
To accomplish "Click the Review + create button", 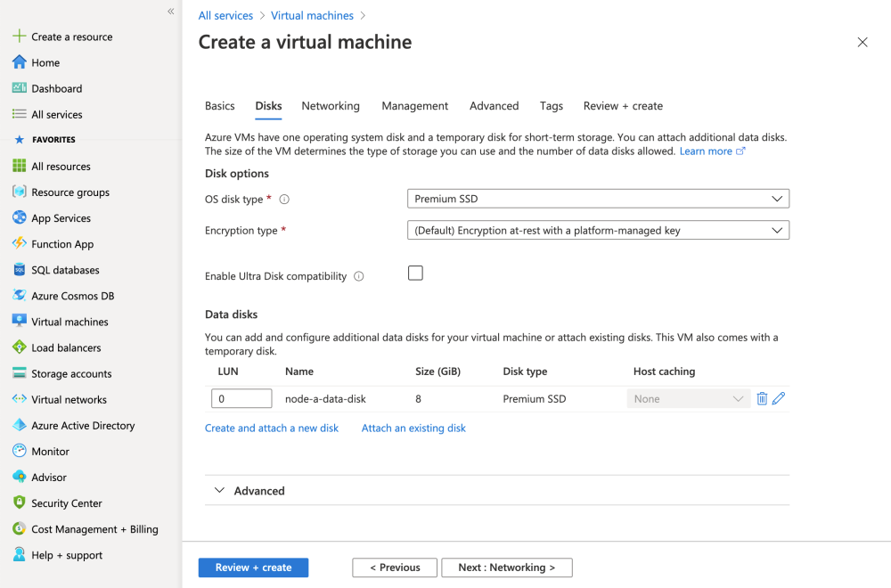I will pyautogui.click(x=253, y=568).
